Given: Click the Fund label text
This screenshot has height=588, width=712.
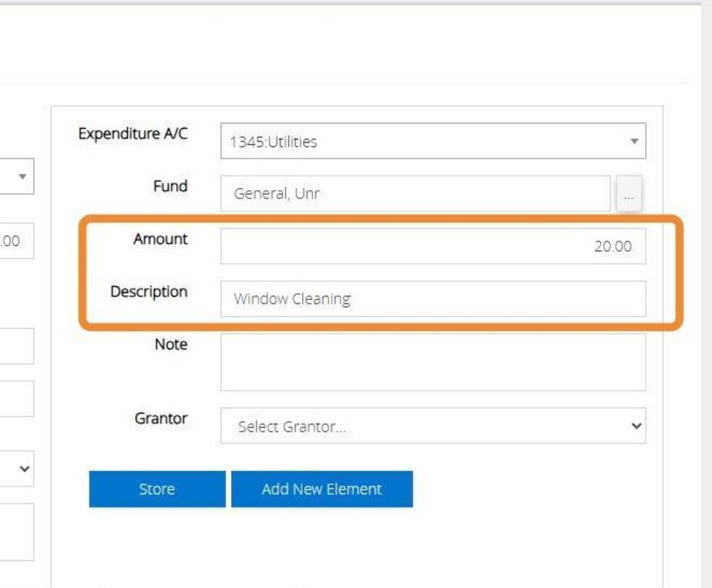Looking at the screenshot, I should [x=170, y=186].
